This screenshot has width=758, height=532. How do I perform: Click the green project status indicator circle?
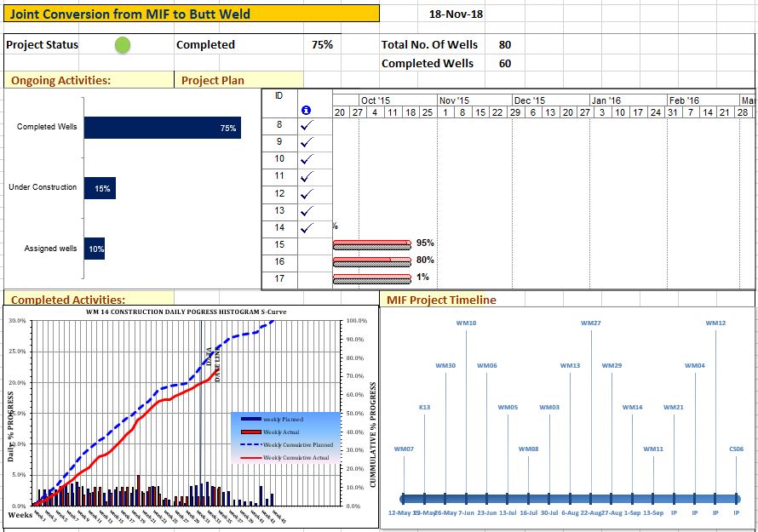coord(123,45)
